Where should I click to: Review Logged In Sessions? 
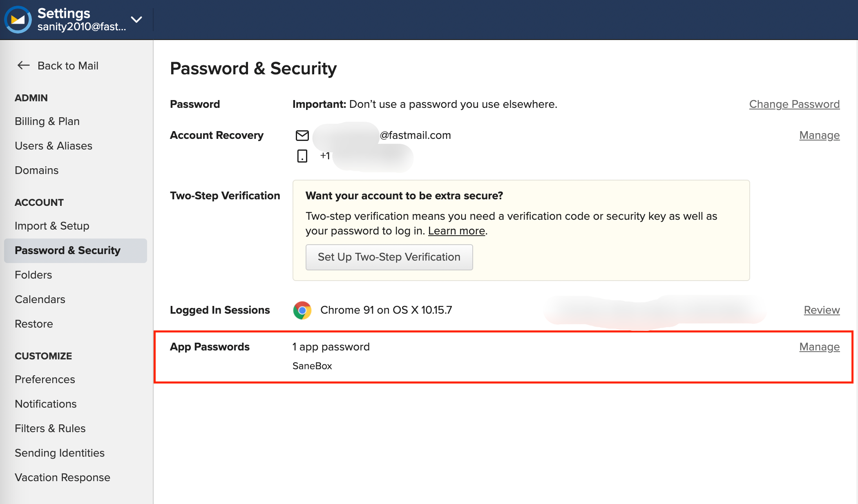click(x=822, y=310)
